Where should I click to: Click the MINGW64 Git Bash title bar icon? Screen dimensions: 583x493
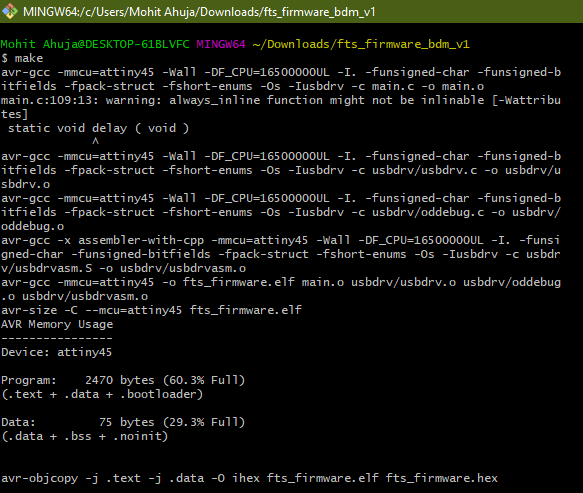pos(9,12)
